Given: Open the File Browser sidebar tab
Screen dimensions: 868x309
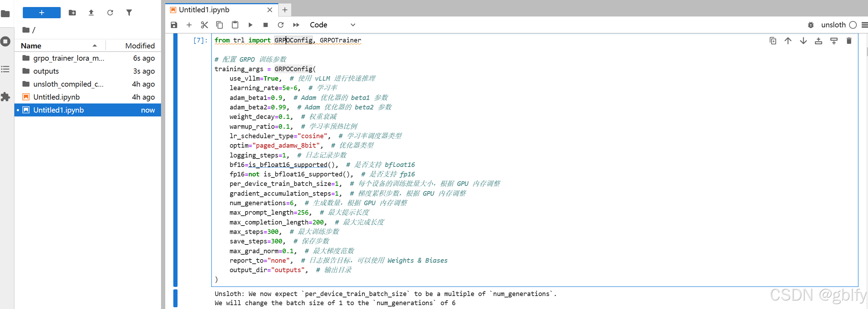Looking at the screenshot, I should (x=5, y=14).
